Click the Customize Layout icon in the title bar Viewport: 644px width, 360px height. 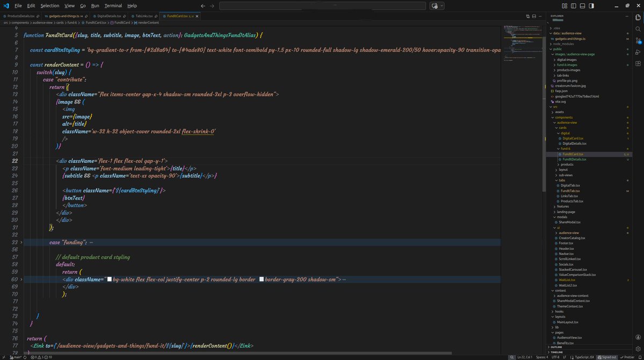(565, 6)
